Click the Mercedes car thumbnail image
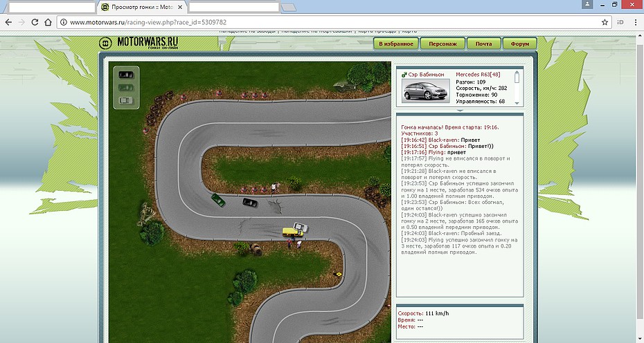 pyautogui.click(x=425, y=91)
